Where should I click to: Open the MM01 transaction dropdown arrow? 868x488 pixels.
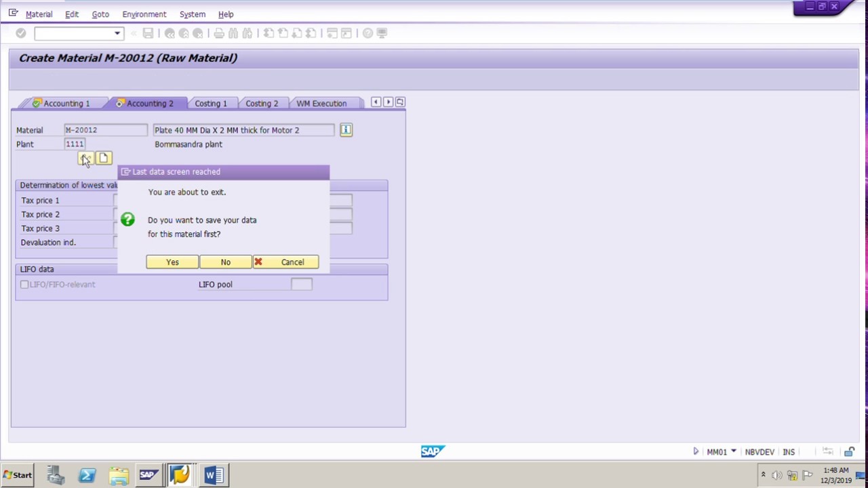pos(733,451)
